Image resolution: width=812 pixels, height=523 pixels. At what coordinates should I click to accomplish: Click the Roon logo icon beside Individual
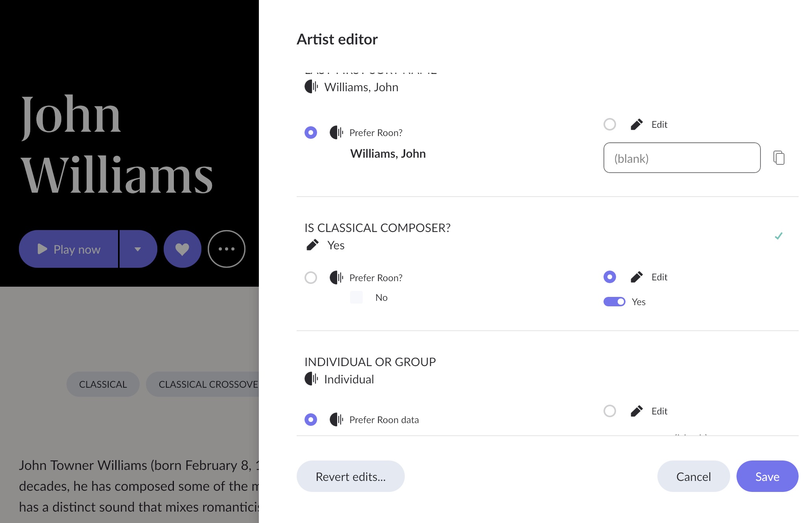pyautogui.click(x=311, y=379)
